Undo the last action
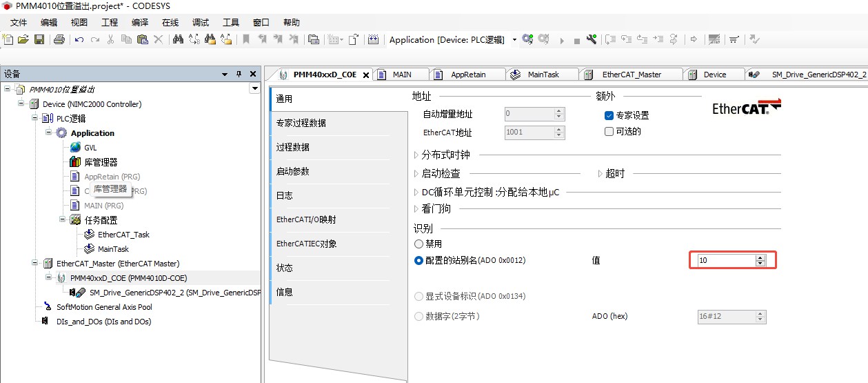This screenshot has height=383, width=868. [x=79, y=39]
